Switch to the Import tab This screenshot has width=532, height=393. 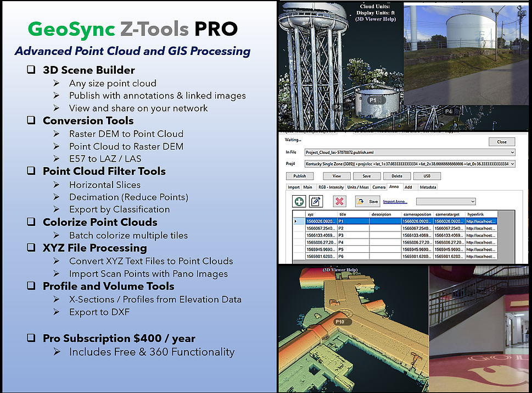click(x=294, y=187)
